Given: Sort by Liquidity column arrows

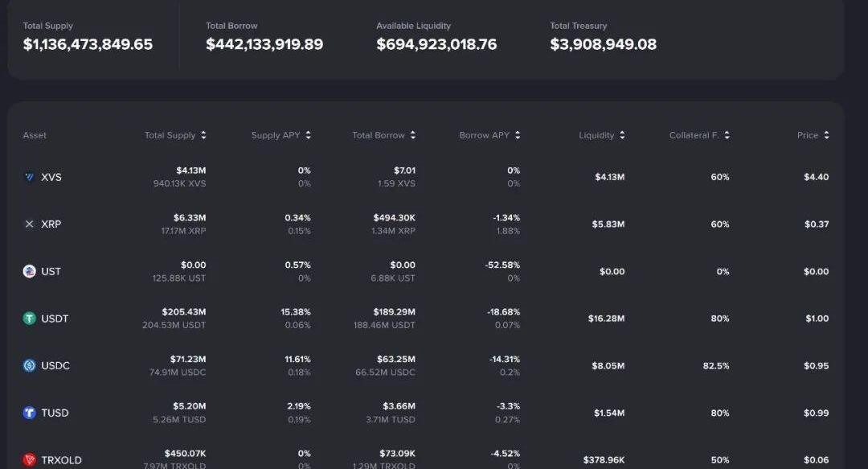Looking at the screenshot, I should coord(622,136).
